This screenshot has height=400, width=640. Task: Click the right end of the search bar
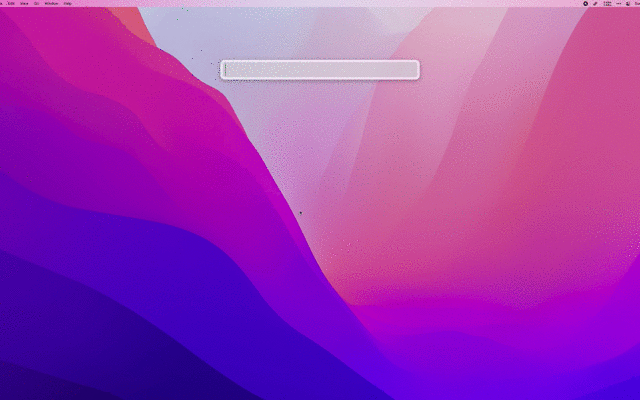pos(412,69)
